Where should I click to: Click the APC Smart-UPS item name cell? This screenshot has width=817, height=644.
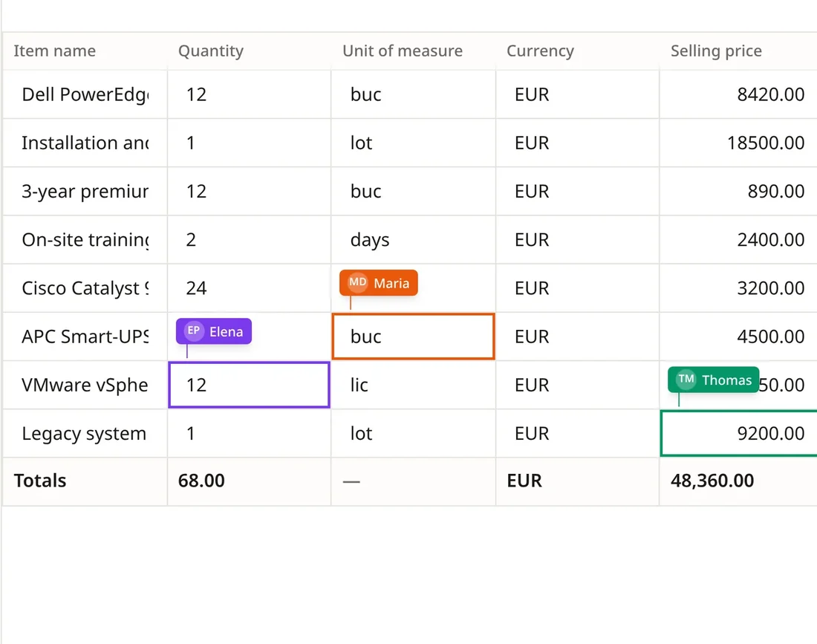(85, 336)
